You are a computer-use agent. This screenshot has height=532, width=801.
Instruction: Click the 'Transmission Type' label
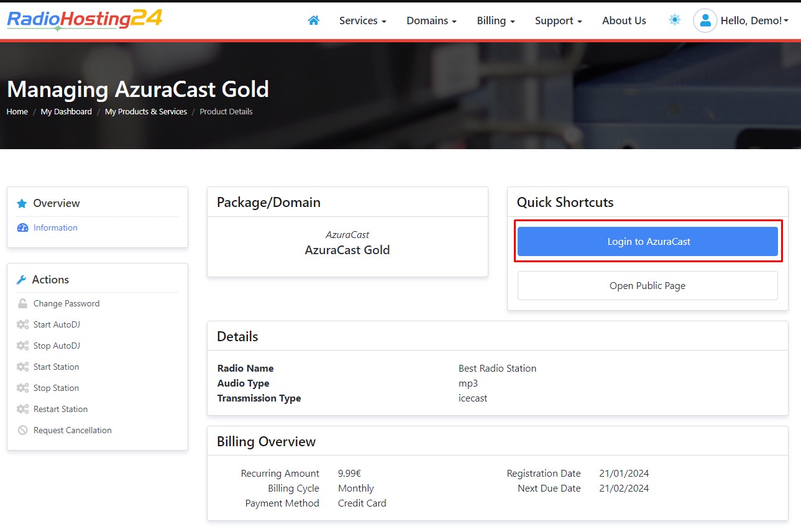point(259,398)
